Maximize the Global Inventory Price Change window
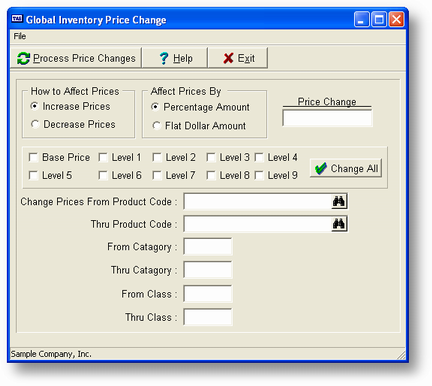The image size is (432, 386). point(379,19)
